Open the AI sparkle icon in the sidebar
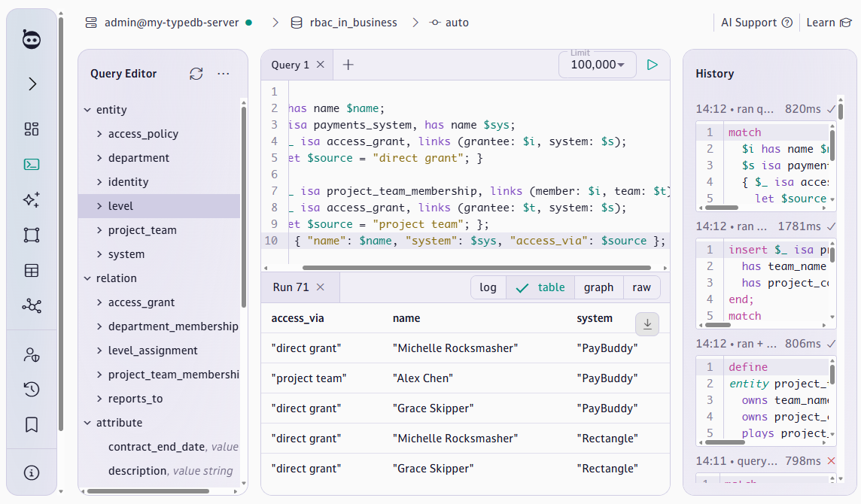Screen dimensions: 861x504 coord(32,199)
